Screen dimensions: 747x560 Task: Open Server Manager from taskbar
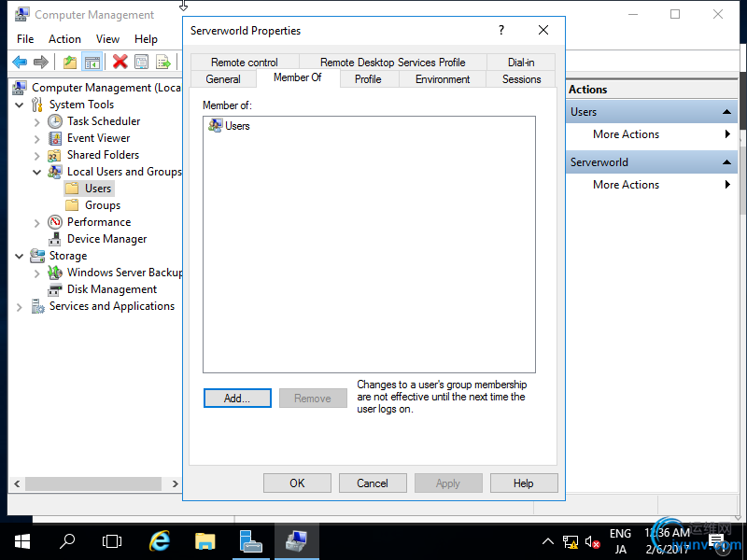[250, 541]
